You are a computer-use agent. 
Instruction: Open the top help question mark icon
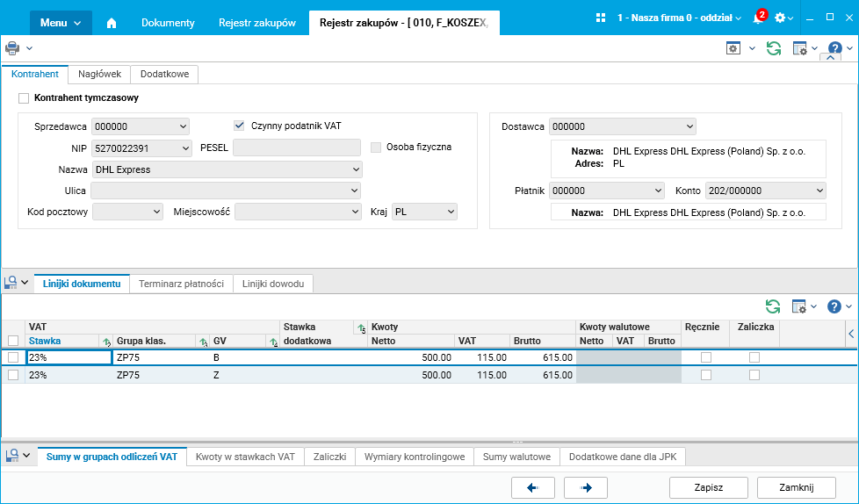835,48
